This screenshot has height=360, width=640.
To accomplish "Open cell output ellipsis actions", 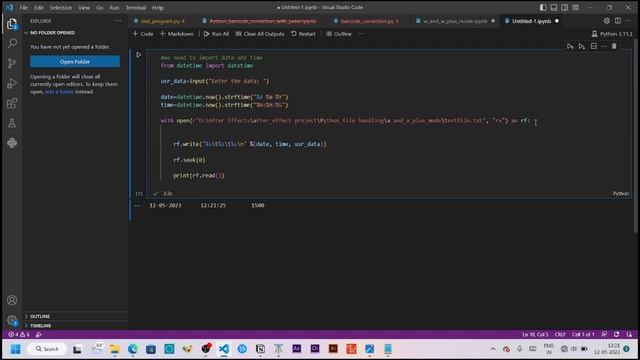I will [x=138, y=205].
